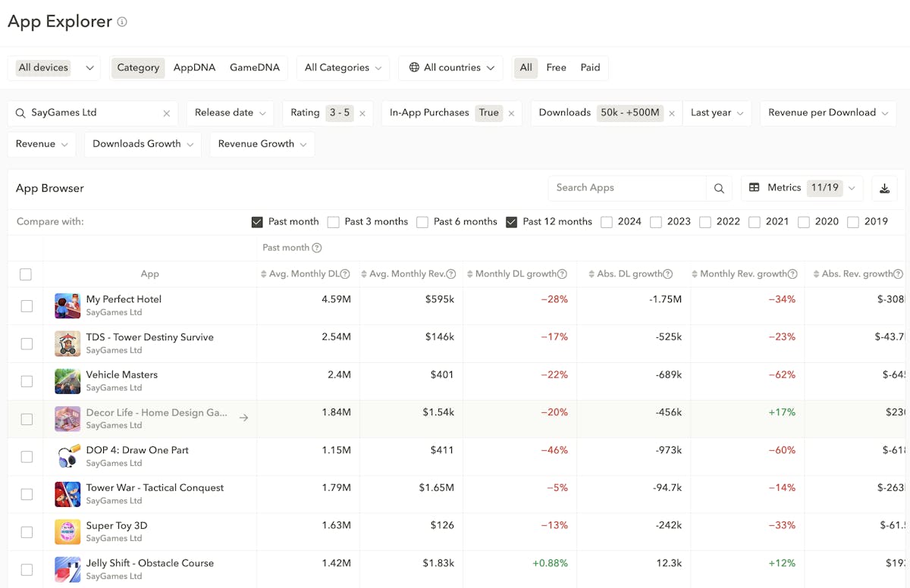The width and height of the screenshot is (910, 588).
Task: Remove the Downloads 50k - +500M filter
Action: pyautogui.click(x=672, y=113)
